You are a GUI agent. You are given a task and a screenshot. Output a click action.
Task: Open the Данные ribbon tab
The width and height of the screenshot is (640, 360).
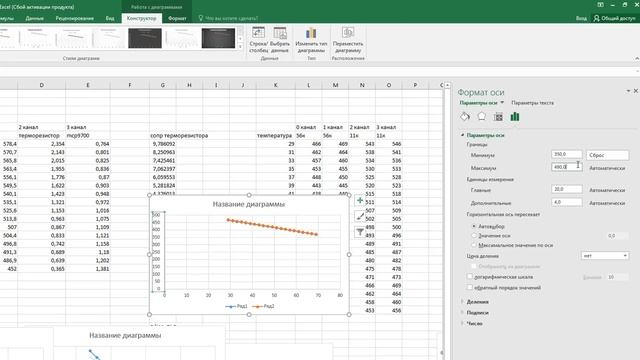point(35,18)
